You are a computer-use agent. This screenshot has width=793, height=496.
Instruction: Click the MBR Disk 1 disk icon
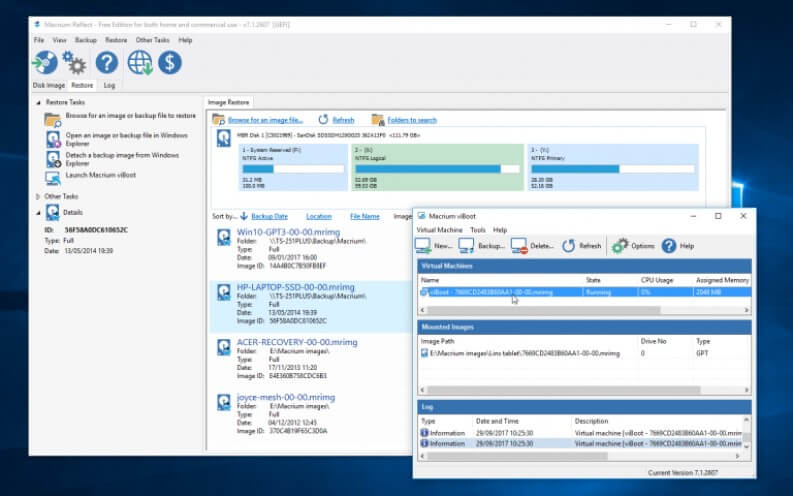point(224,138)
